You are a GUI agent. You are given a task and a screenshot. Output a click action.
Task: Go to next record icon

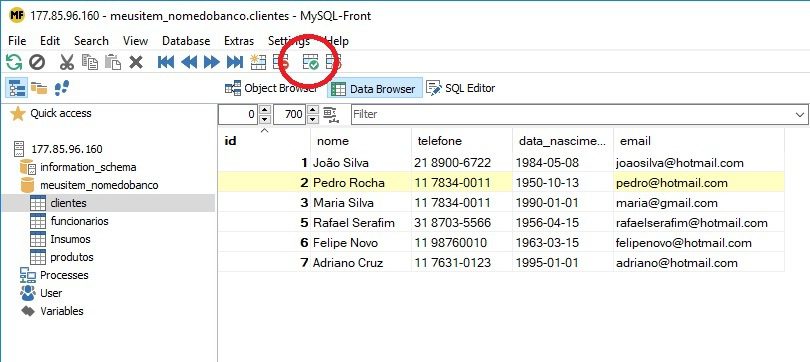(x=212, y=63)
